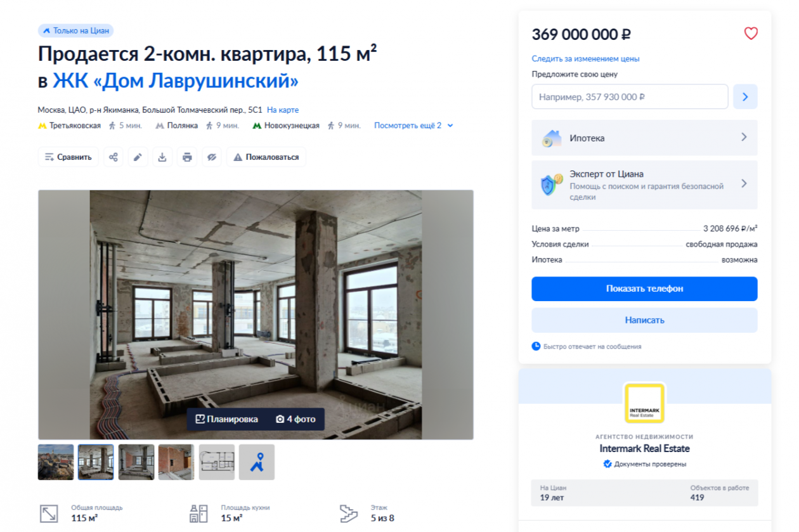799x532 pixels.
Task: Click the main apartment photo
Action: (x=256, y=315)
